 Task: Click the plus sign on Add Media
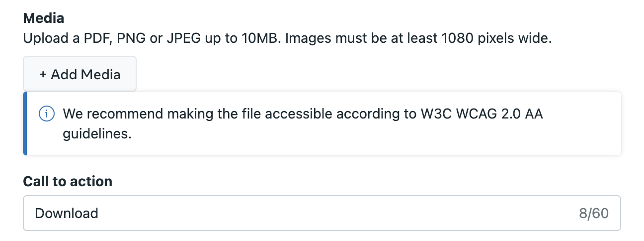43,75
